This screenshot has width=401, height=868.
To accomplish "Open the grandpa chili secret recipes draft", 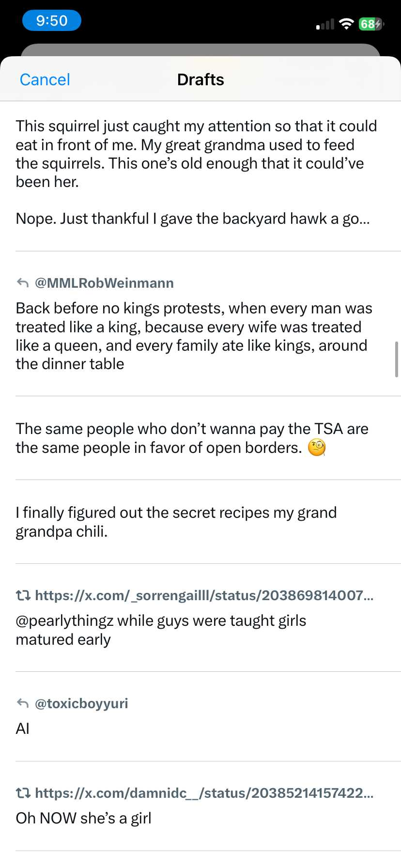I will pos(176,522).
